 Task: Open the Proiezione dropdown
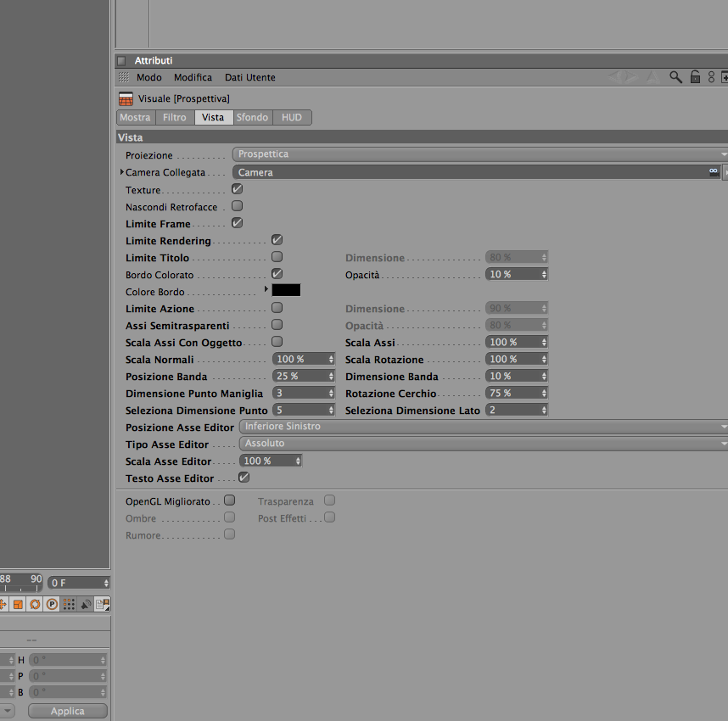(480, 154)
